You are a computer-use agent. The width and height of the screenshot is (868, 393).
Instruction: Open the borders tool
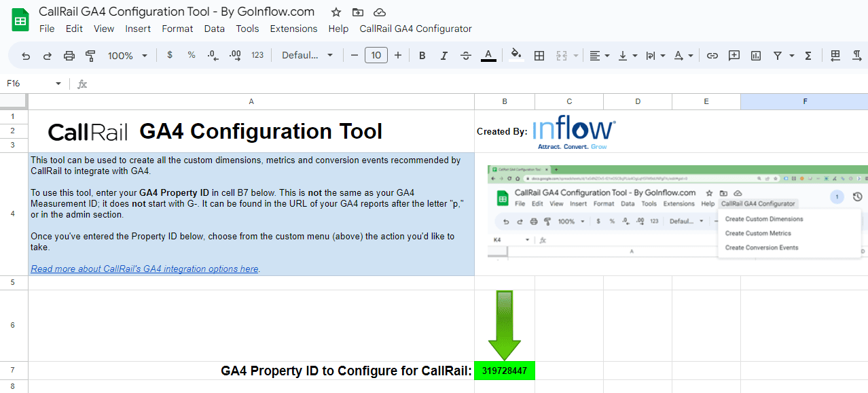coord(539,56)
